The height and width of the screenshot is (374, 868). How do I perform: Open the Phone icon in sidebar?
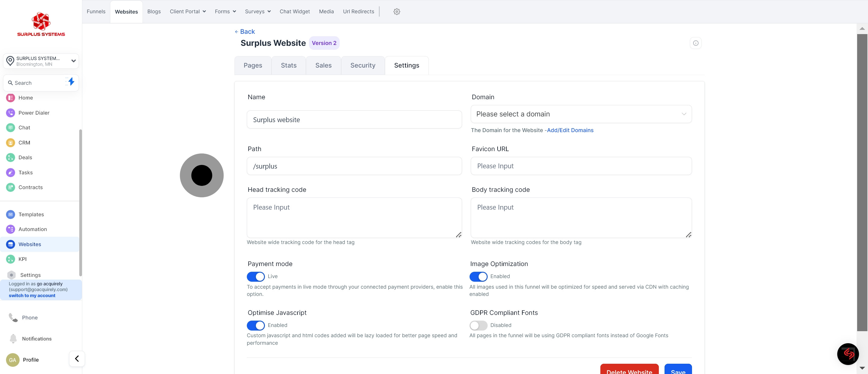pyautogui.click(x=13, y=318)
